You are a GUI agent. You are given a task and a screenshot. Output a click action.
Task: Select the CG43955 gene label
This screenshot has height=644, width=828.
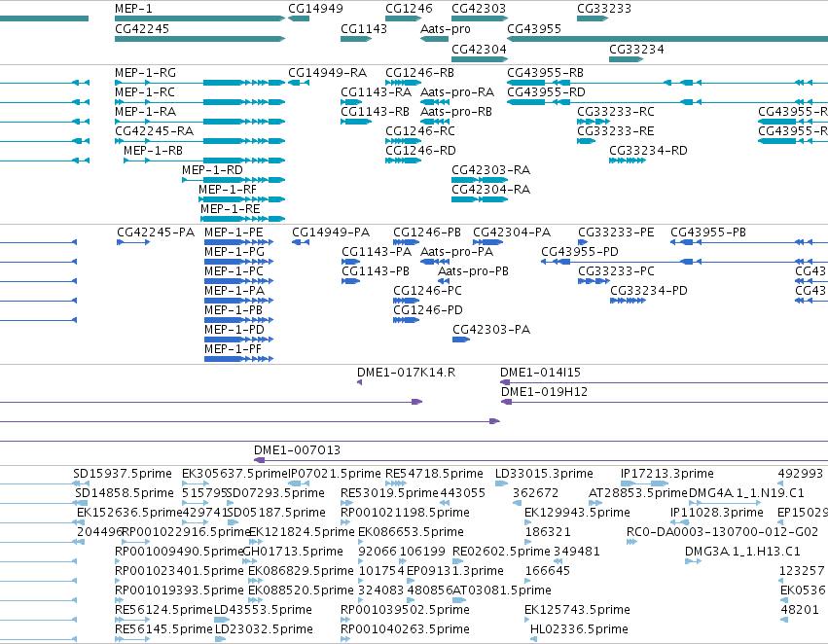pos(534,29)
